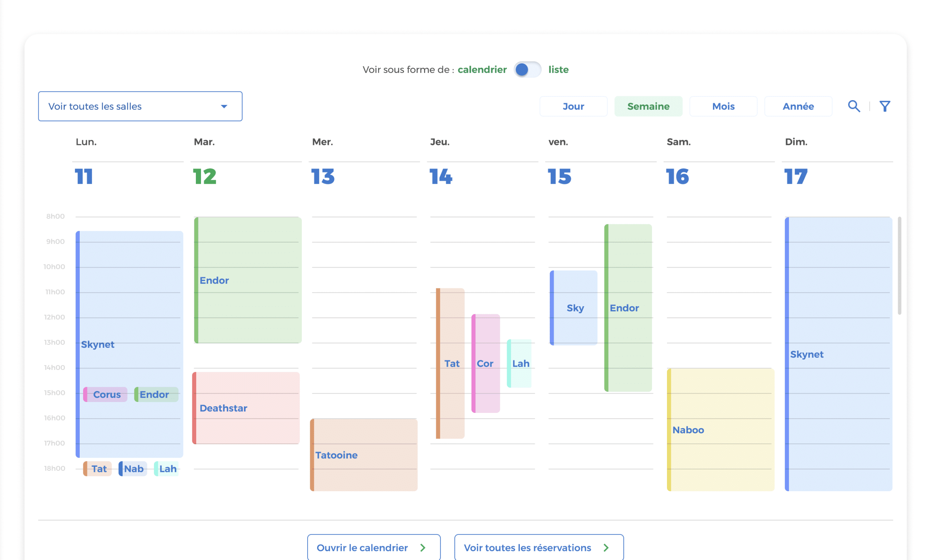Select the yellow Naboo booking on Saturday
This screenshot has width=932, height=560.
(720, 429)
